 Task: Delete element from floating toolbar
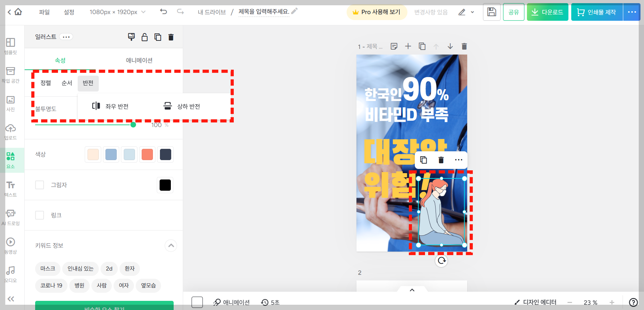[x=441, y=160]
